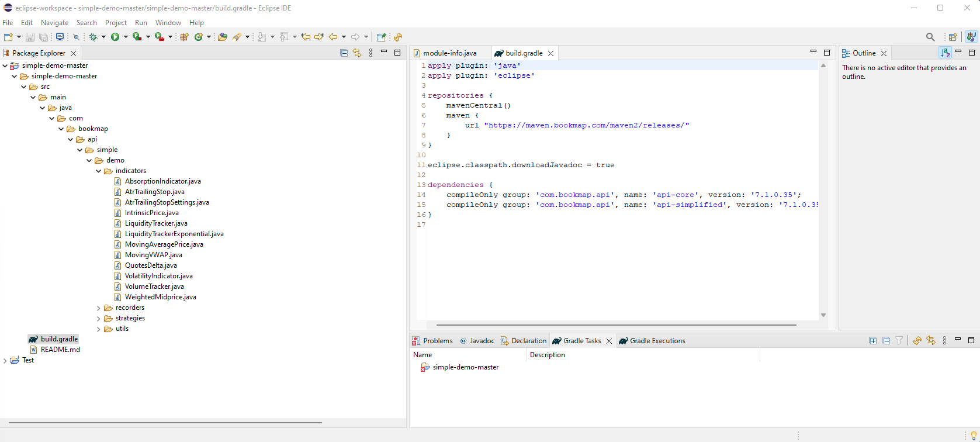Image resolution: width=980 pixels, height=442 pixels.
Task: Refresh Gradle project from main toolbar
Action: click(x=398, y=37)
